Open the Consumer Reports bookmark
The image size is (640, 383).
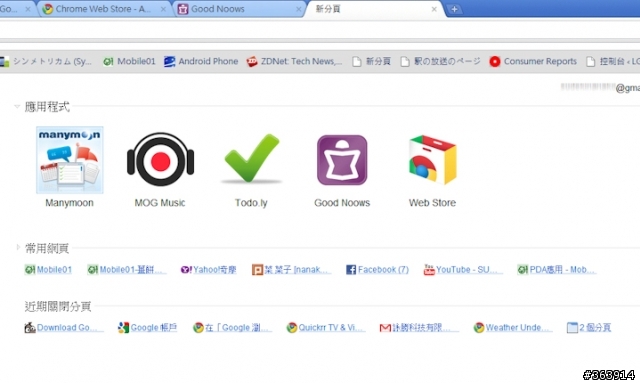(533, 61)
